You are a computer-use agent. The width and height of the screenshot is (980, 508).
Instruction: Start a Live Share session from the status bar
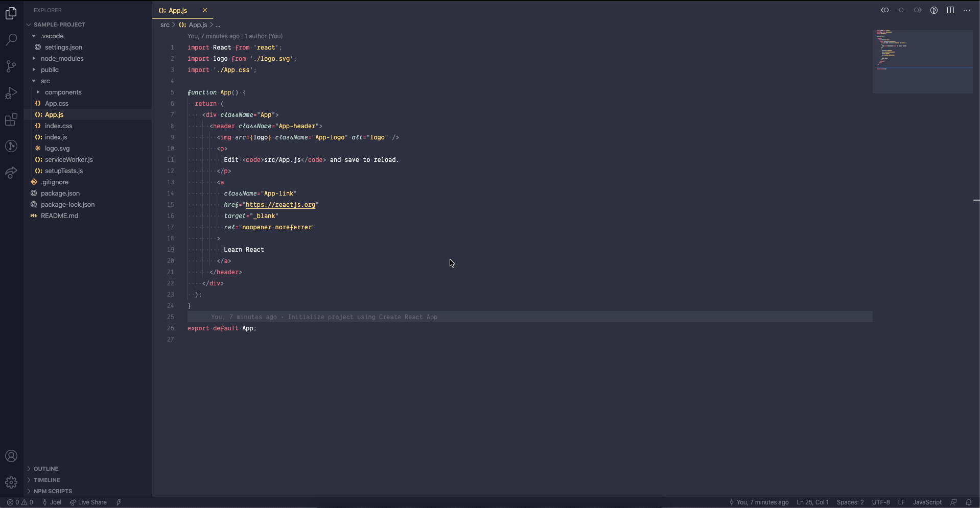[x=87, y=502]
